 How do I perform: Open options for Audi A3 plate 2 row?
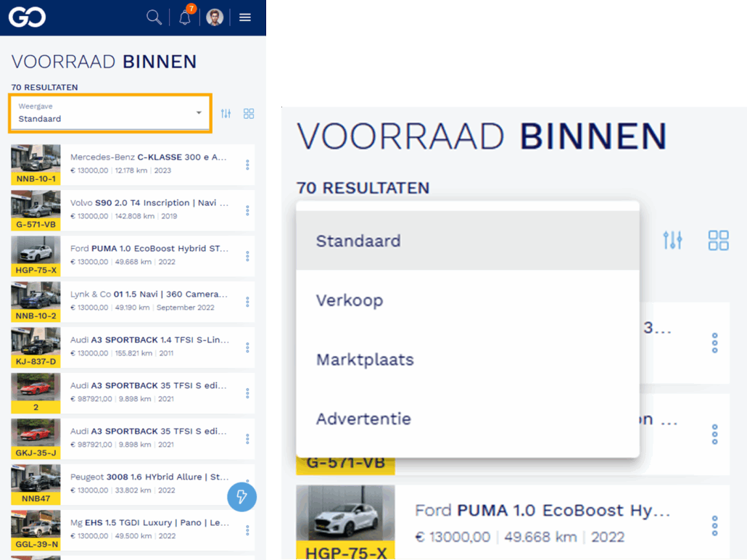247,393
